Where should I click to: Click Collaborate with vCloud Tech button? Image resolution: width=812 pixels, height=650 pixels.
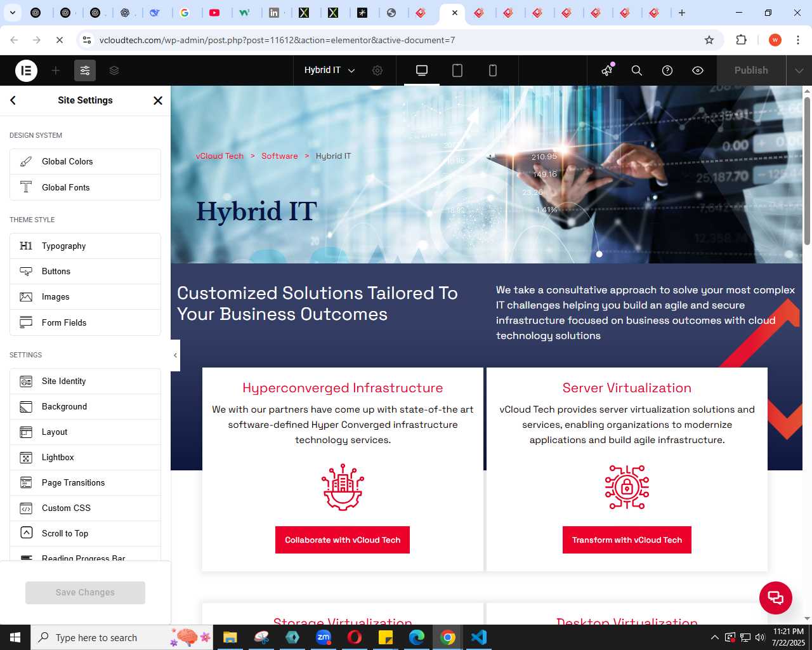(343, 540)
